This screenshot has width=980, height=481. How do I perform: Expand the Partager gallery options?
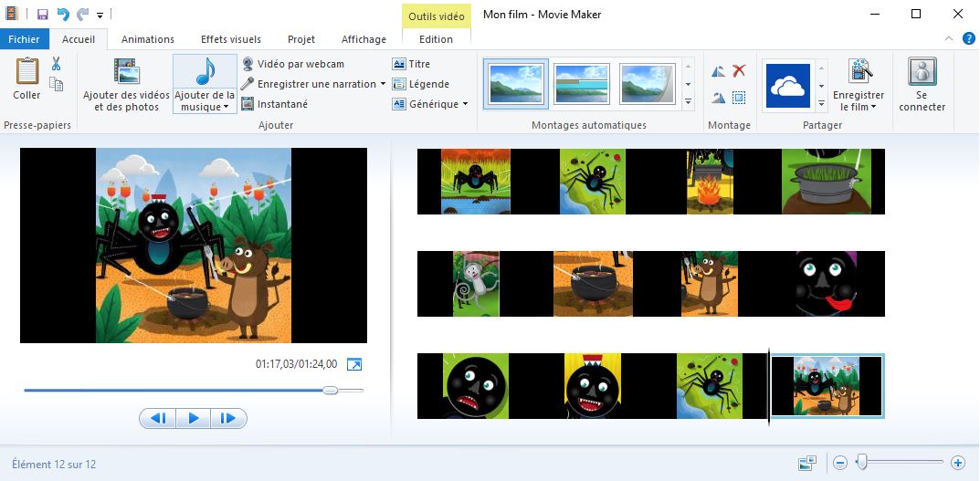pyautogui.click(x=821, y=102)
